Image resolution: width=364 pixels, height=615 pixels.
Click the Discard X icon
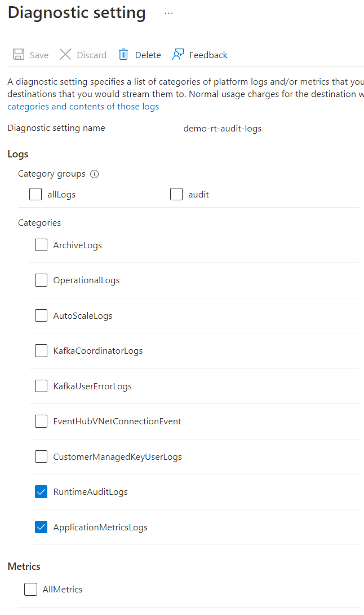65,55
